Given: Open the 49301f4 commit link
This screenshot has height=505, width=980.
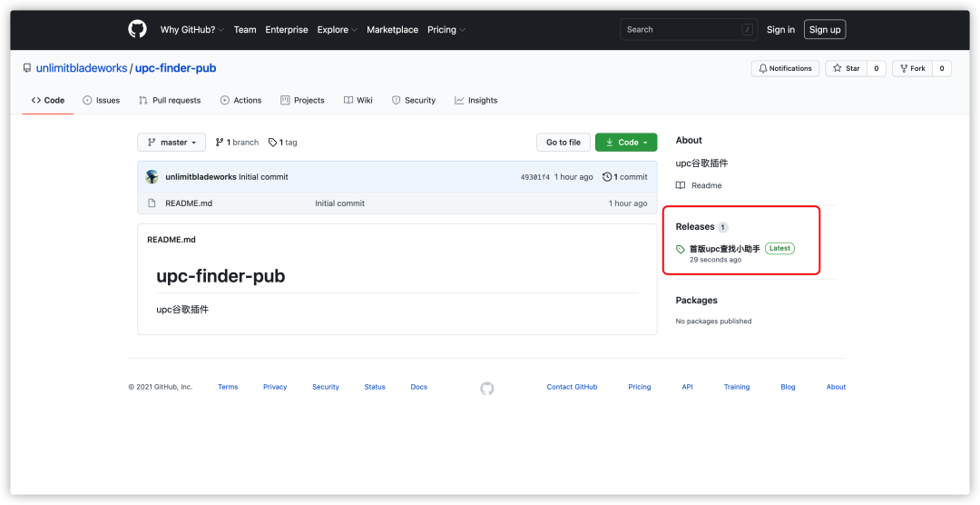Looking at the screenshot, I should pyautogui.click(x=535, y=177).
